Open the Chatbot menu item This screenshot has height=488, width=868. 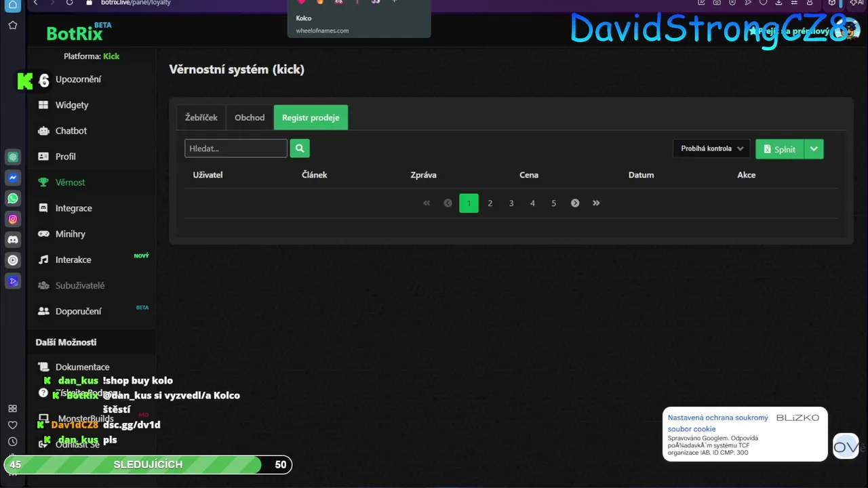pos(71,131)
